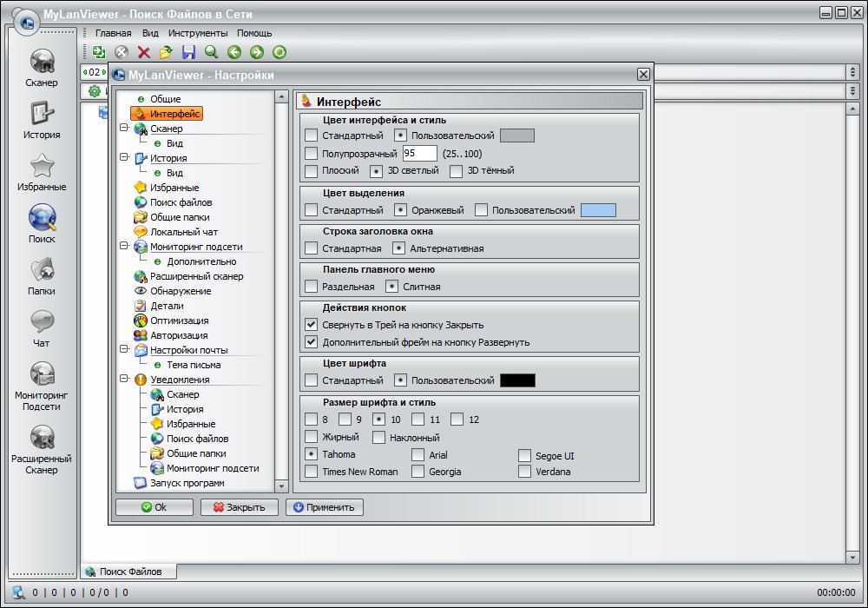The height and width of the screenshot is (608, 868).
Task: Open the Чат panel from the sidebar
Action: coord(42,322)
